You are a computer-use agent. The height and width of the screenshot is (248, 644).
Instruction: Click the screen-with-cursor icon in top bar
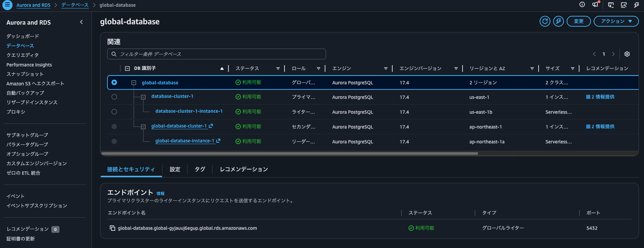pyautogui.click(x=624, y=5)
